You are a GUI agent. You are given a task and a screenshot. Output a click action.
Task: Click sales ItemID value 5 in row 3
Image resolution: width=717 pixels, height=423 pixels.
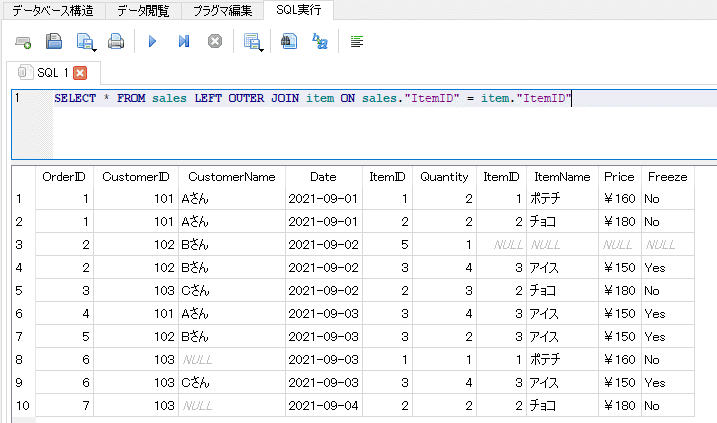[387, 245]
